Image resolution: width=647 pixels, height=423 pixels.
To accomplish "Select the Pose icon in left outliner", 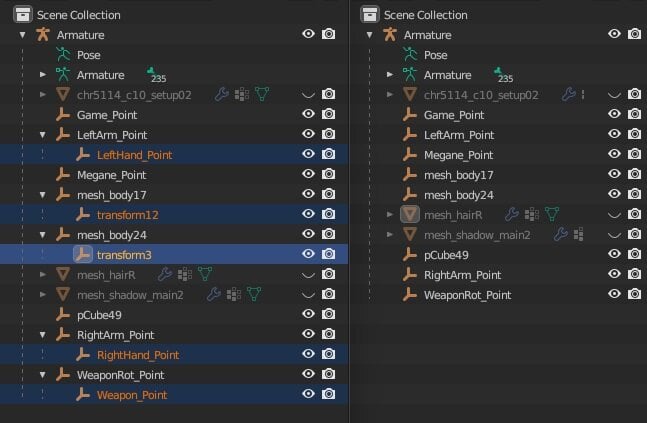I will [63, 54].
